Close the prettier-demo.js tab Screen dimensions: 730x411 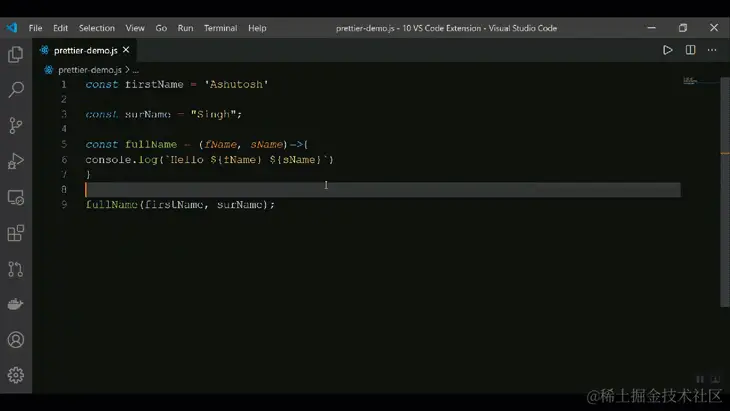(126, 50)
